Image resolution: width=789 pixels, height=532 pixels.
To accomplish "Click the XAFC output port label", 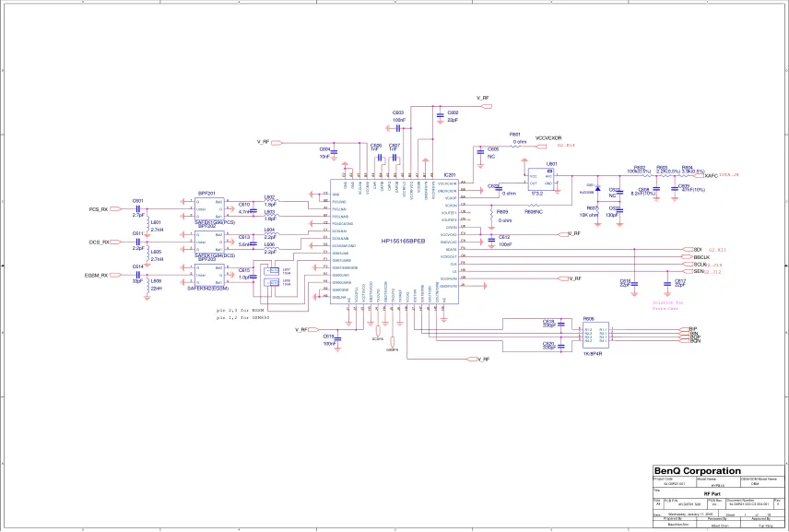I will click(711, 176).
